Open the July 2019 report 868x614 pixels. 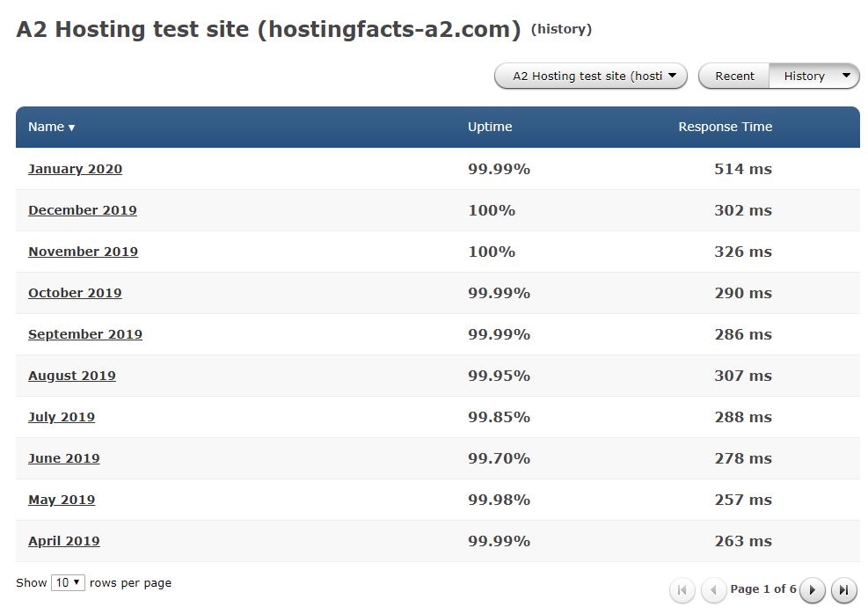click(62, 417)
